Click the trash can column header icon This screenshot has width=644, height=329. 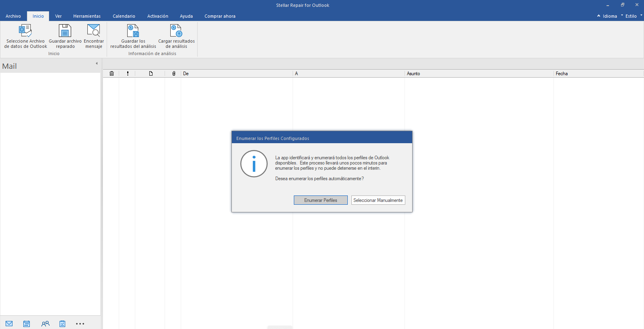click(111, 74)
